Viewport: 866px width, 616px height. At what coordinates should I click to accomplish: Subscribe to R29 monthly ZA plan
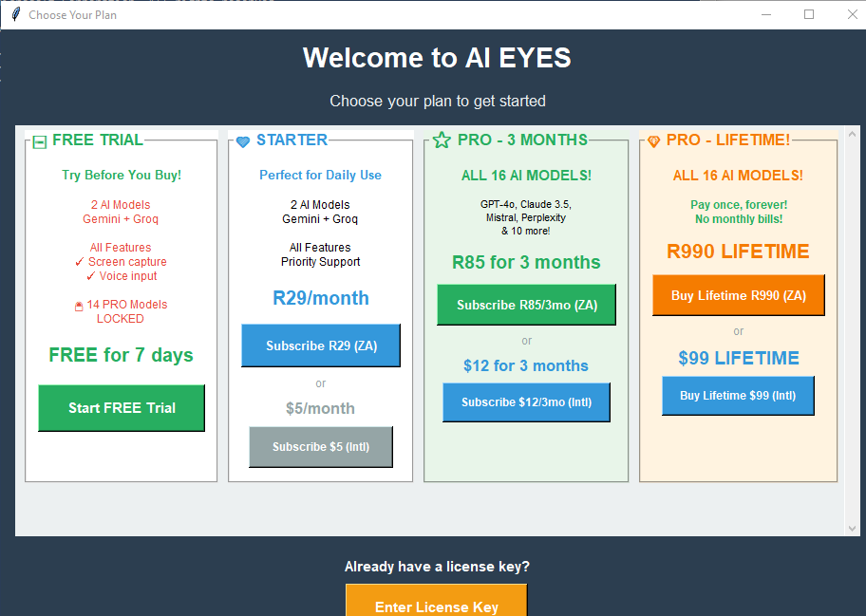point(320,345)
